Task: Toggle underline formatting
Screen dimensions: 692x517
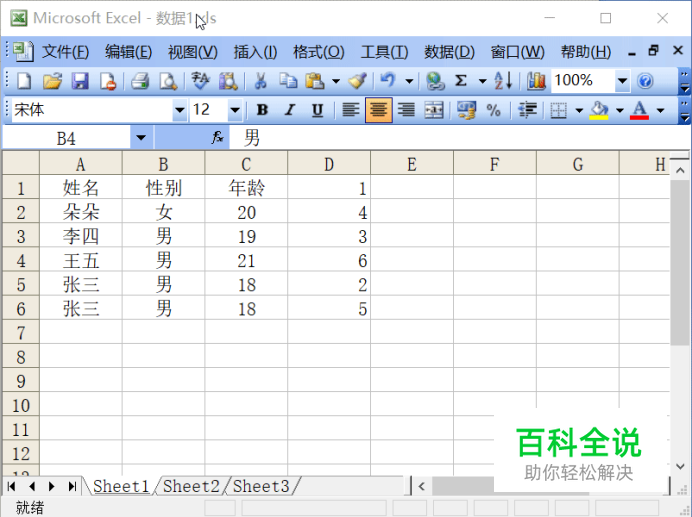Action: (317, 109)
